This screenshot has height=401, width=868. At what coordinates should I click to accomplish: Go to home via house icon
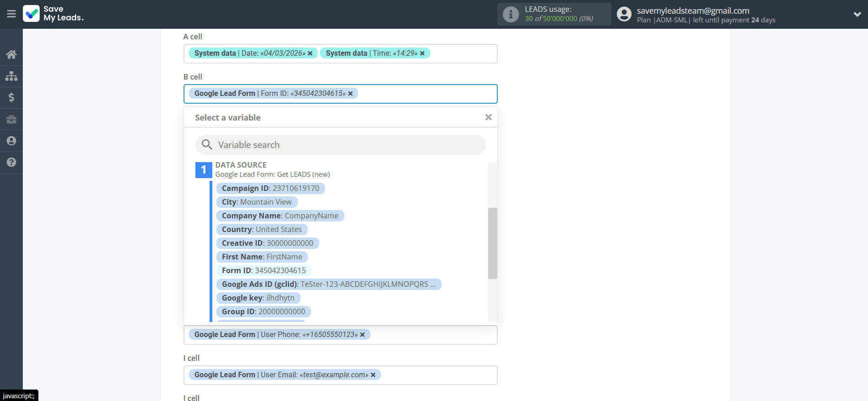11,54
